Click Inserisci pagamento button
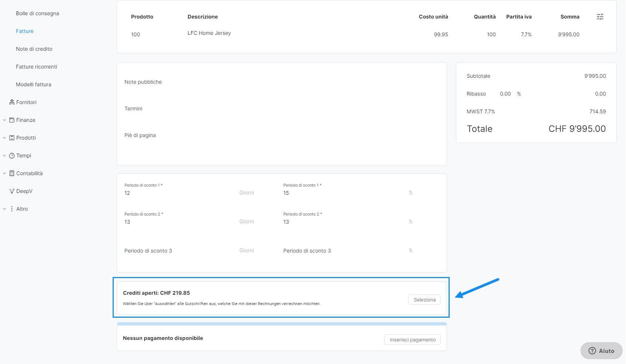626x364 pixels. tap(413, 340)
